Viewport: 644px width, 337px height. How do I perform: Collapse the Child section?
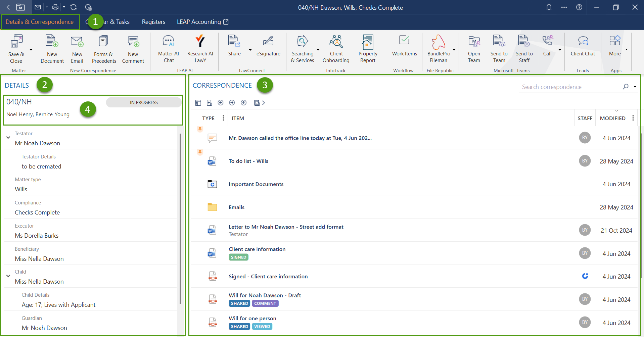pos(8,276)
